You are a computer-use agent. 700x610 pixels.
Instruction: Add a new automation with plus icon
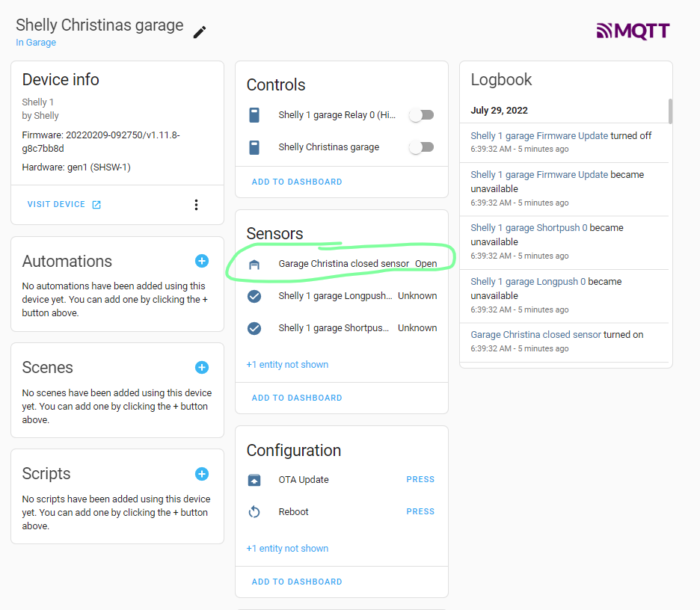[x=201, y=261]
